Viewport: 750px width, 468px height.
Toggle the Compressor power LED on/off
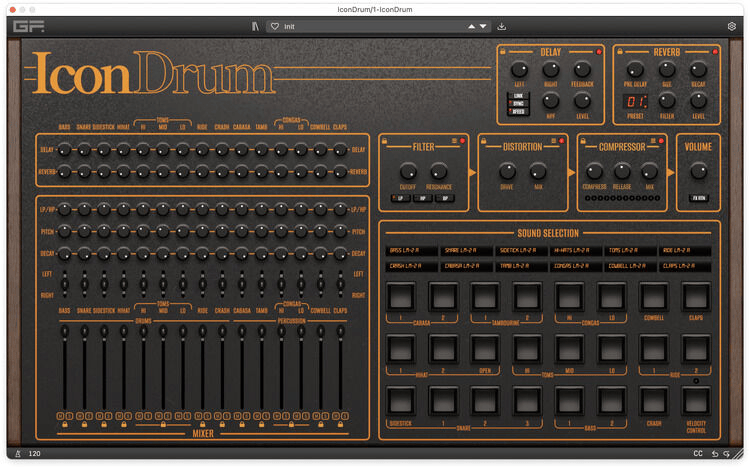[x=662, y=141]
